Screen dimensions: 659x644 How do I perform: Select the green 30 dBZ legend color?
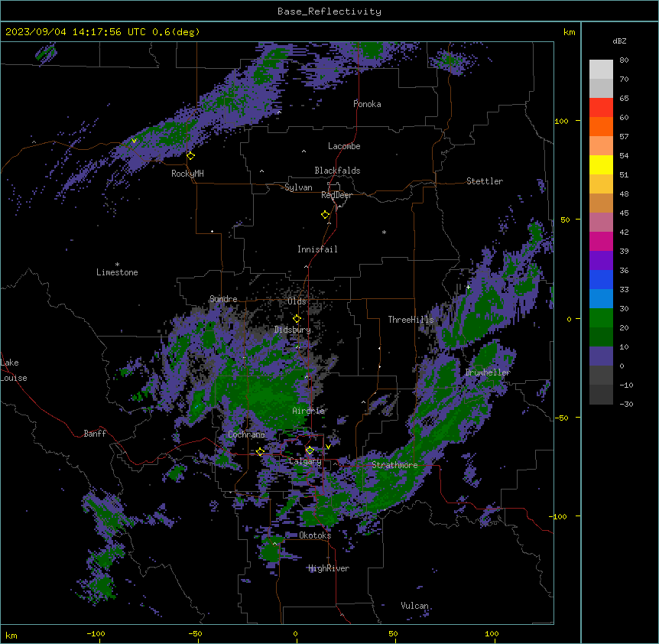(x=601, y=318)
